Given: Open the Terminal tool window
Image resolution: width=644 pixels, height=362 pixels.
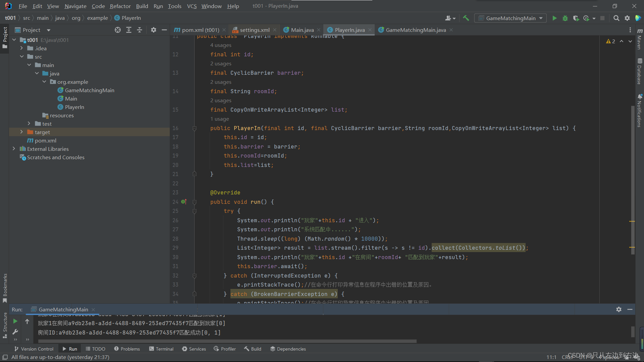Looking at the screenshot, I should pyautogui.click(x=161, y=349).
